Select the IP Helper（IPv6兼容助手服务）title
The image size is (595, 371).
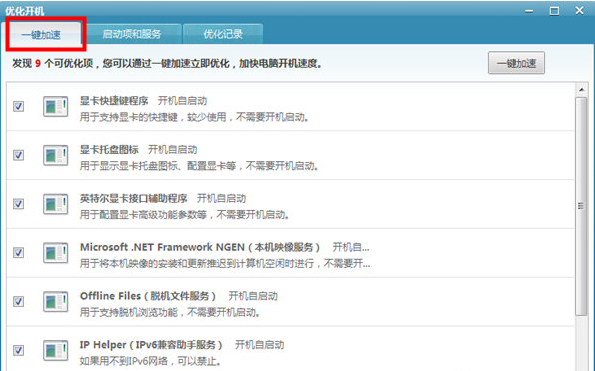coord(151,345)
